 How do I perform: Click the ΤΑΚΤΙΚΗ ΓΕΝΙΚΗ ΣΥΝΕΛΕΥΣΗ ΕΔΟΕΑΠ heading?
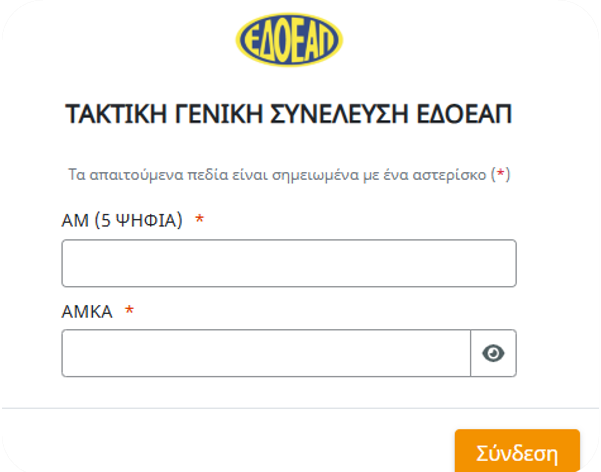click(x=289, y=113)
